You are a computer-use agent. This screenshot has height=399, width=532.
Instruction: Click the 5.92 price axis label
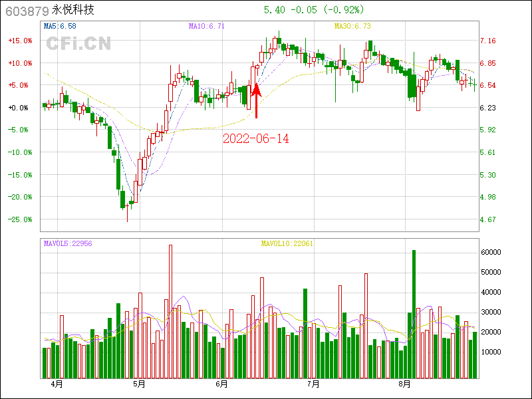[x=488, y=130]
